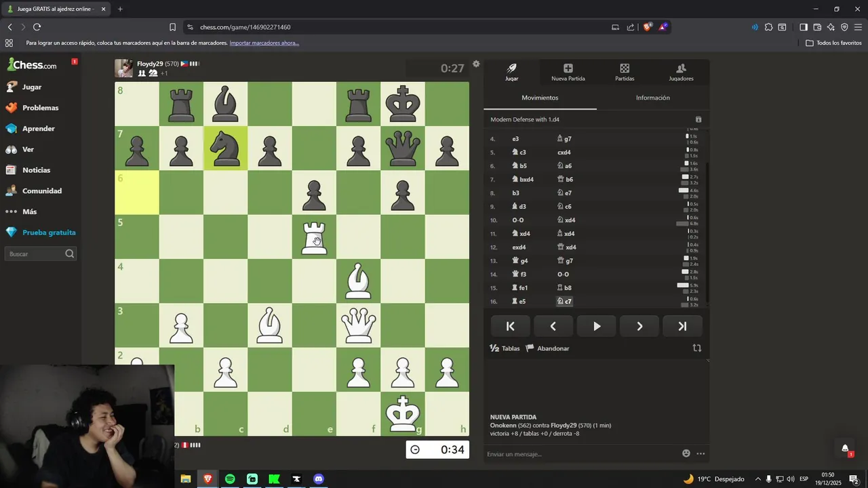
Task: Click the Prueba gratuita diamond link
Action: coord(40,232)
